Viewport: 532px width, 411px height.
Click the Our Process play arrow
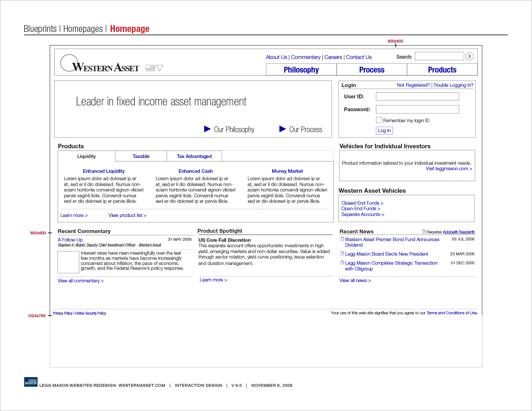(282, 129)
